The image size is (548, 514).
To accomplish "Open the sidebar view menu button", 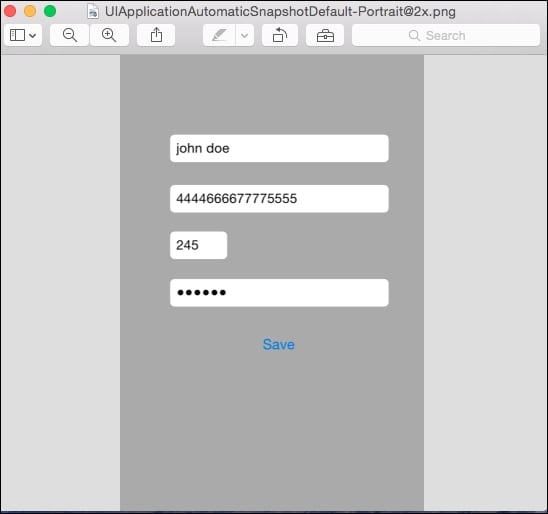I will [x=23, y=35].
